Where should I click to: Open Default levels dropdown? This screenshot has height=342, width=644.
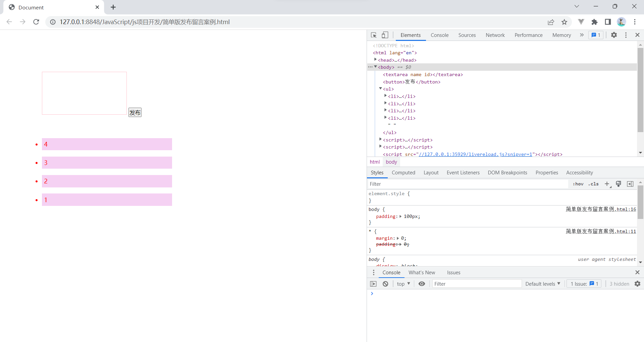pos(543,284)
